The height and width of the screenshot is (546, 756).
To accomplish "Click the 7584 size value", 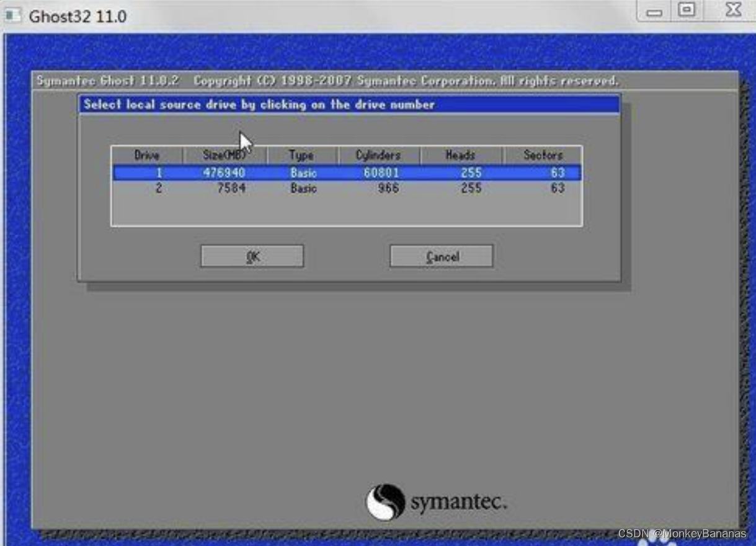I will coord(231,188).
